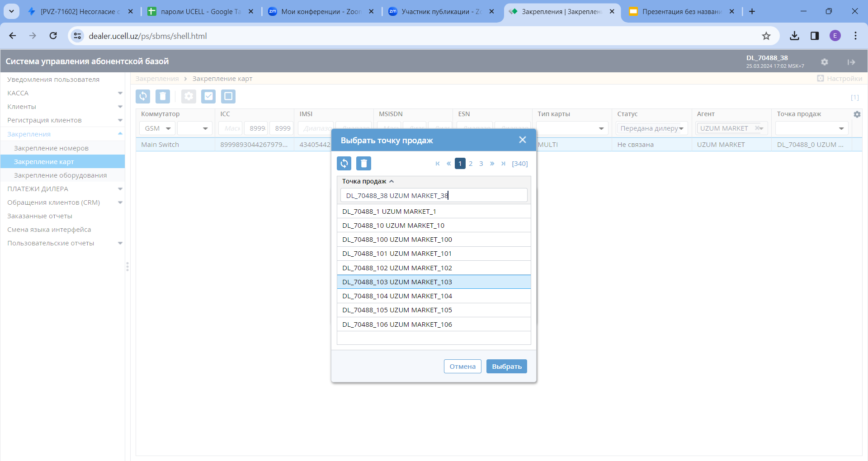Select DL_70488_104 UZUM MARKET_104 row

[x=434, y=296]
